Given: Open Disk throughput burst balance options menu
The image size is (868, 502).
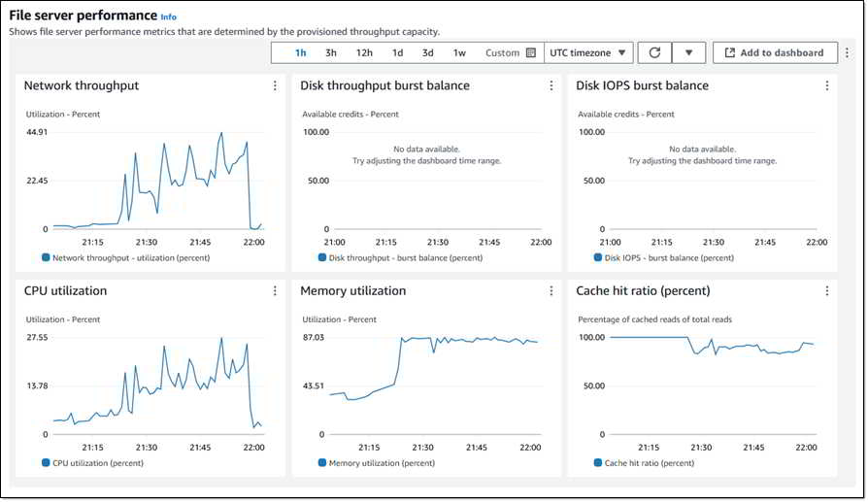Looking at the screenshot, I should click(x=551, y=85).
